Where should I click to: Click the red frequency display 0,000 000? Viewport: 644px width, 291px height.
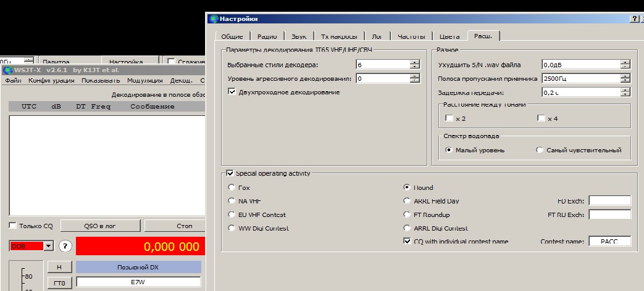point(138,247)
